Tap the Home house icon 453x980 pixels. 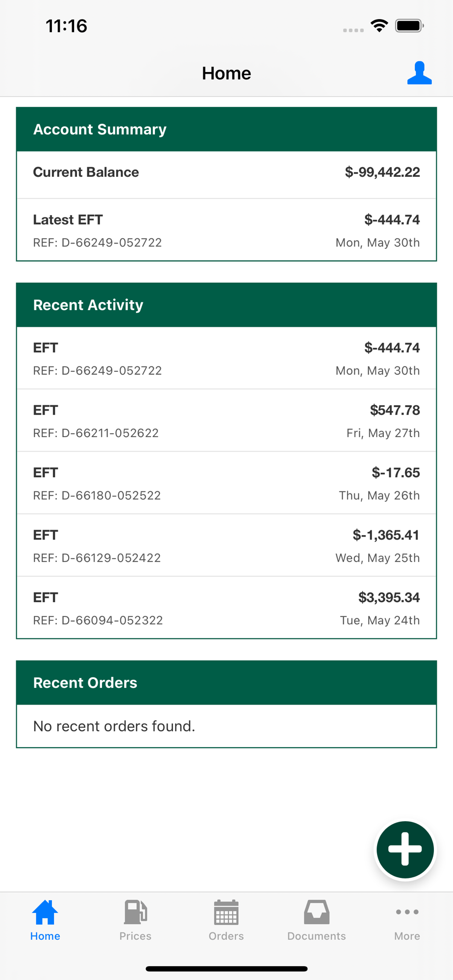[45, 912]
